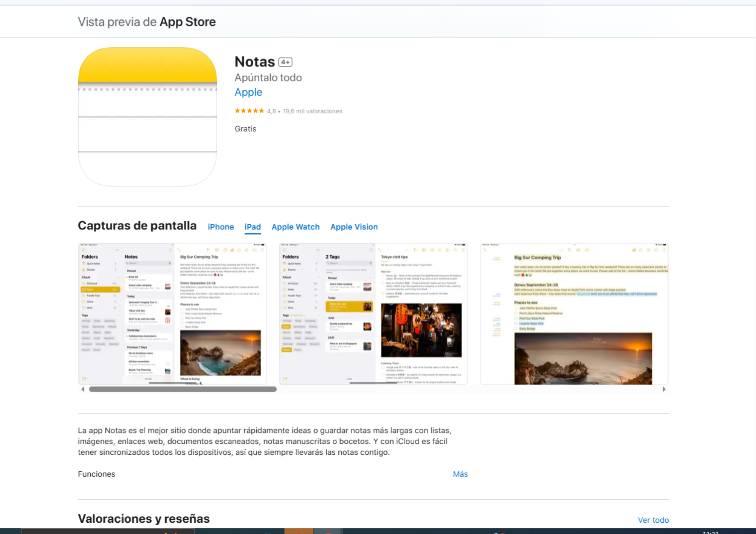Click the 'Apúntalo todo' subtitle
The width and height of the screenshot is (756, 534).
tap(268, 77)
